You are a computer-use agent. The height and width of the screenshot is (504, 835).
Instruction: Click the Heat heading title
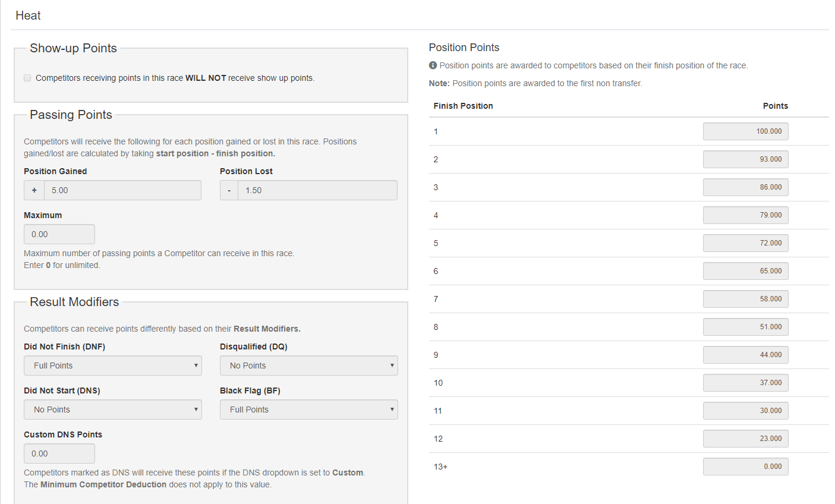tap(27, 15)
